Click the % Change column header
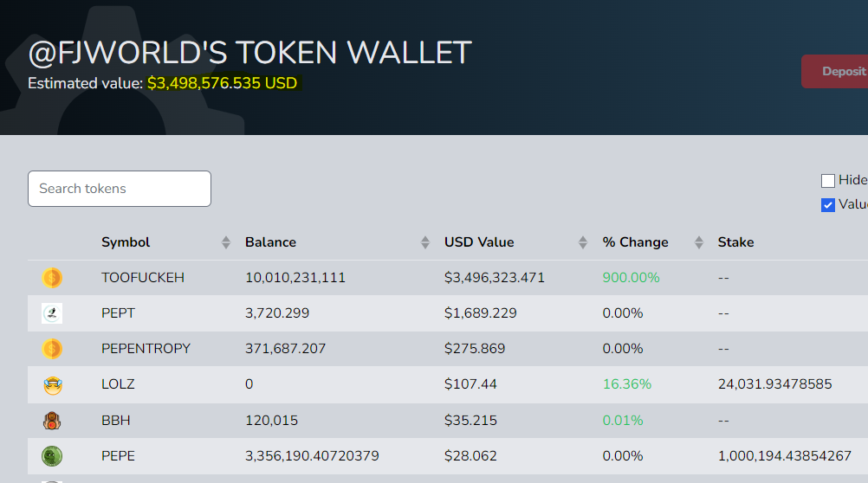 point(636,242)
